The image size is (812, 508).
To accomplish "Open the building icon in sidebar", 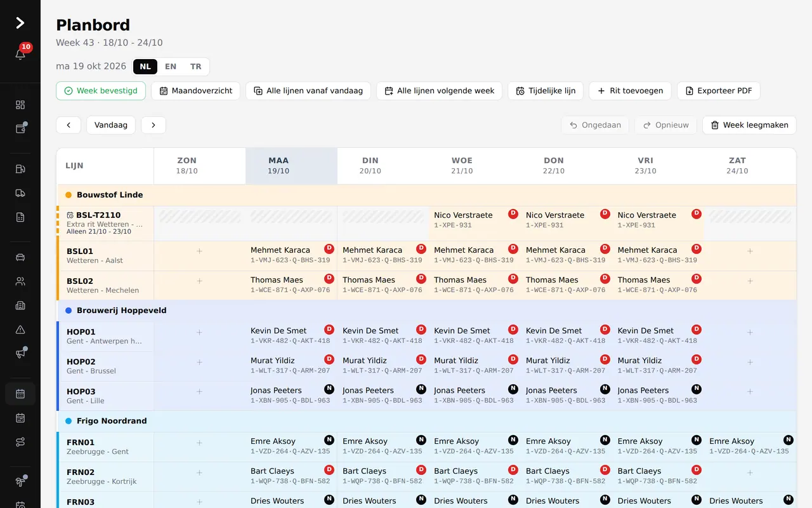I will point(20,305).
